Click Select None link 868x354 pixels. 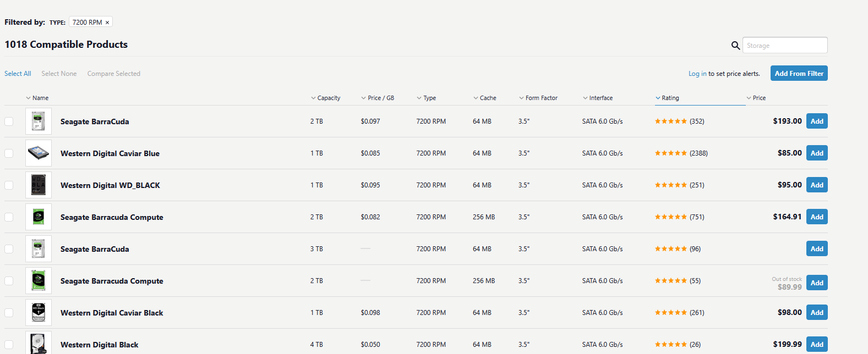tap(59, 74)
